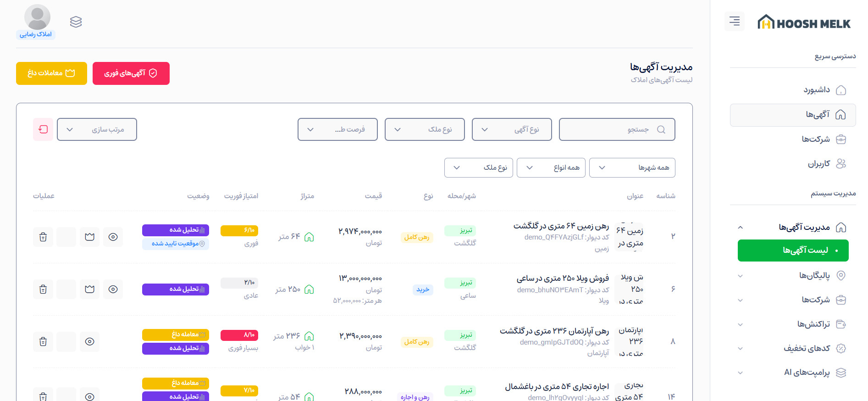The height and width of the screenshot is (401, 868).
Task: Delete listing 14 with trash icon
Action: coord(43,395)
